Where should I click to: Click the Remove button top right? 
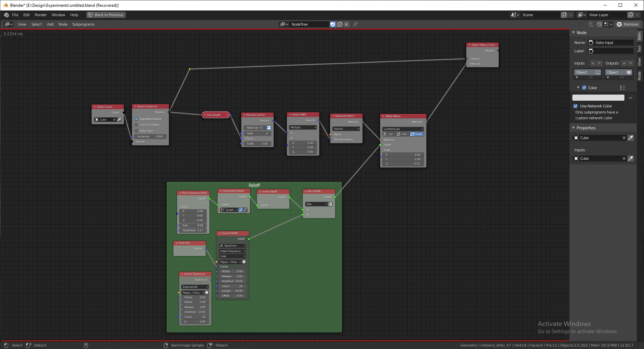(627, 24)
